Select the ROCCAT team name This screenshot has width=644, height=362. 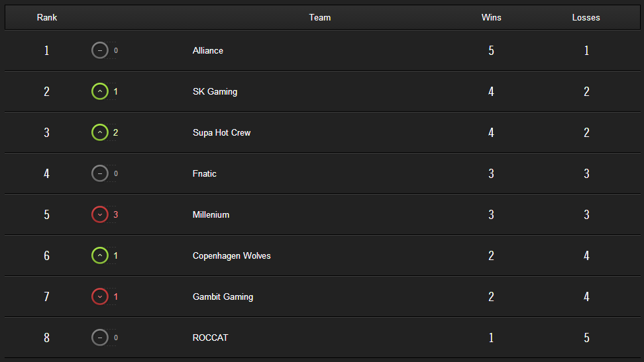pyautogui.click(x=210, y=338)
